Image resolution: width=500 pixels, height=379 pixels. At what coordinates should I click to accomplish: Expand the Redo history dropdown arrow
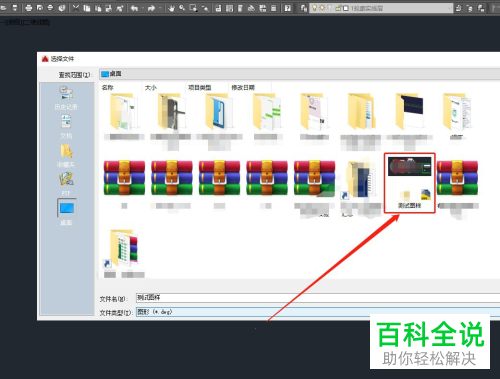160,8
